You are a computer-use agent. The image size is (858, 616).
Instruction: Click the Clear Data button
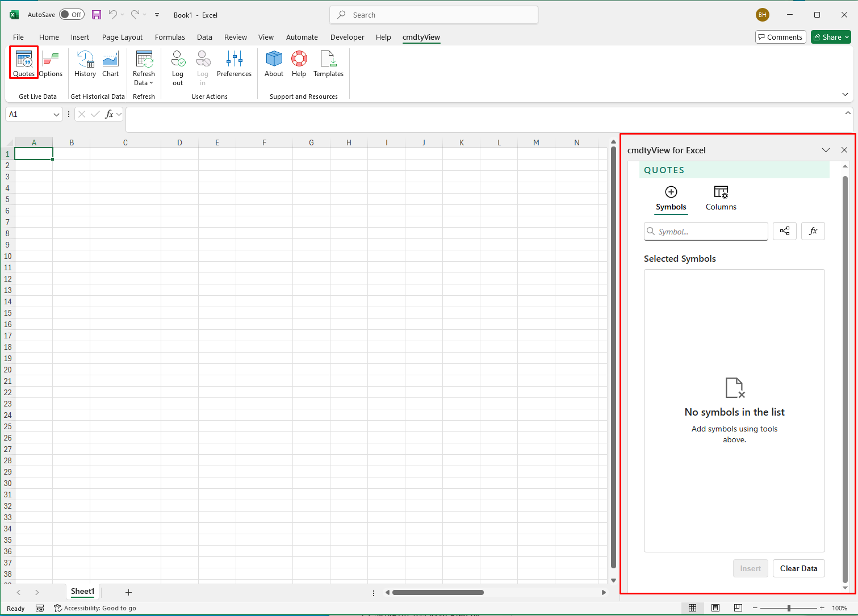tap(799, 568)
